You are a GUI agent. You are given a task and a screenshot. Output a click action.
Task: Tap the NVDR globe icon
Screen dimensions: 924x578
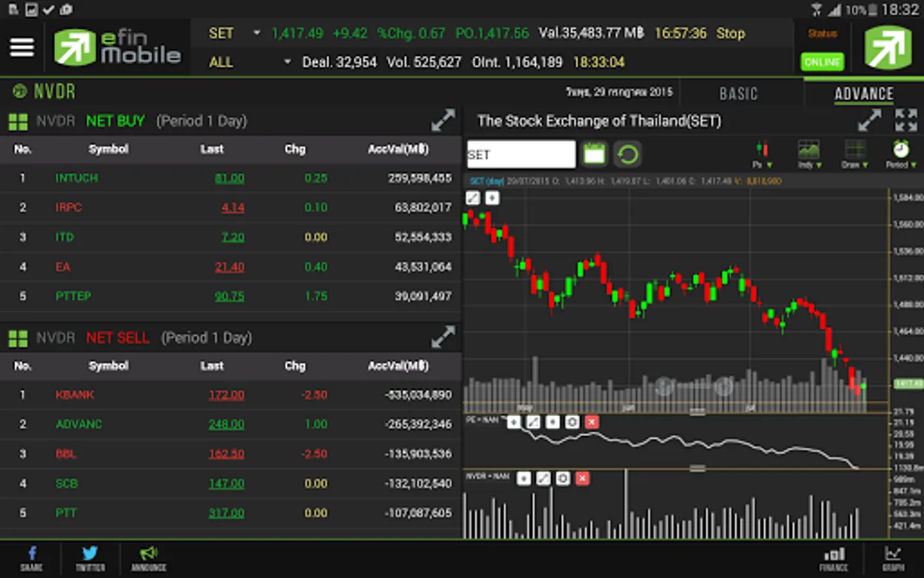pyautogui.click(x=20, y=91)
